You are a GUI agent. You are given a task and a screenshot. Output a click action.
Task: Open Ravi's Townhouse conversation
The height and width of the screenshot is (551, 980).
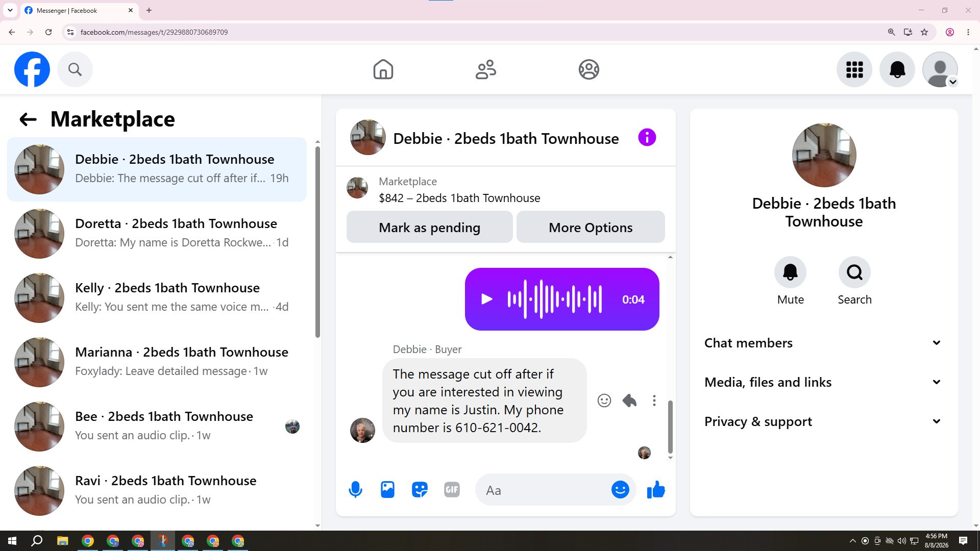pyautogui.click(x=157, y=491)
